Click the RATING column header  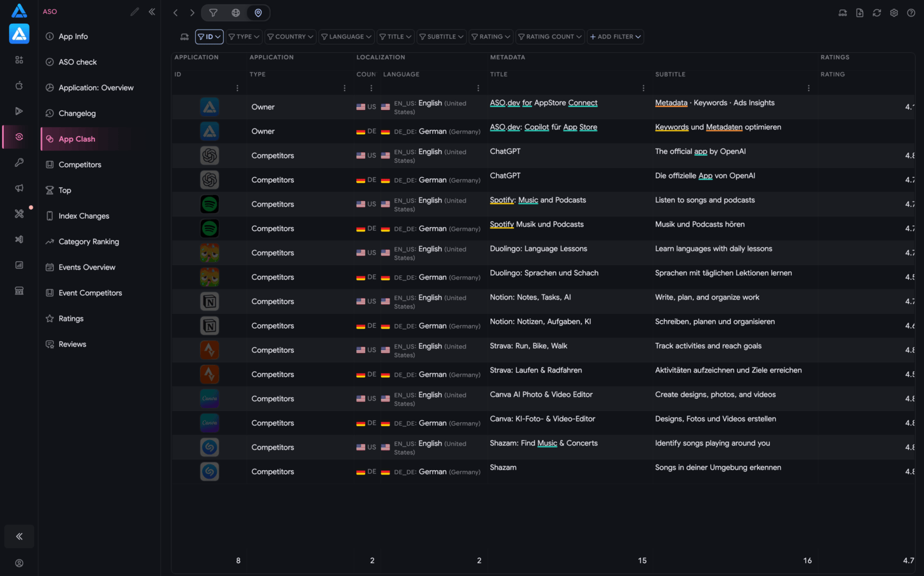pos(833,74)
